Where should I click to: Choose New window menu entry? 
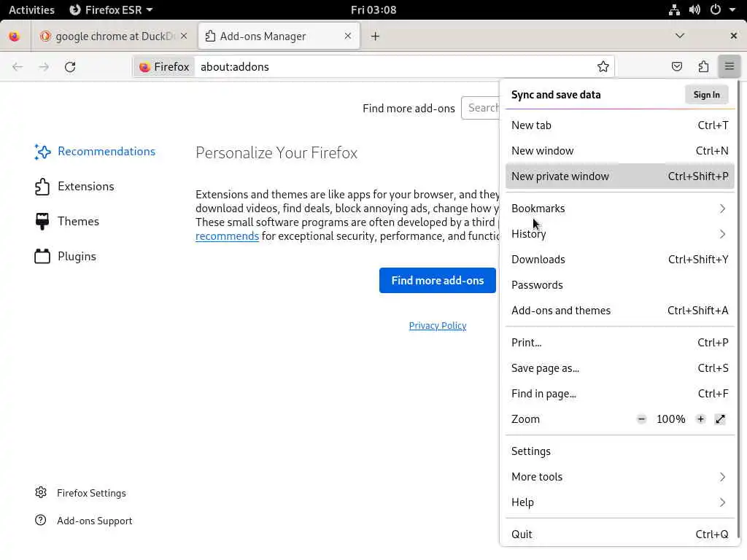click(x=620, y=151)
